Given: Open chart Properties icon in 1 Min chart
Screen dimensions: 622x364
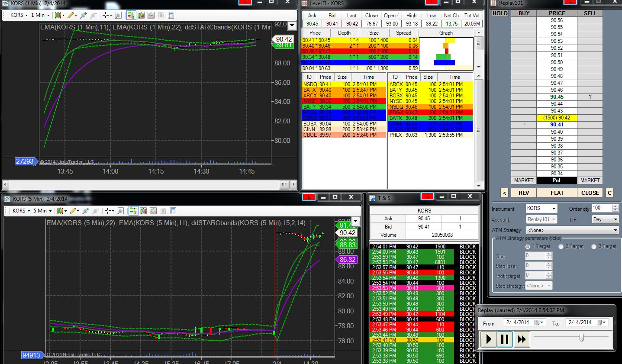Looking at the screenshot, I should pos(171,15).
